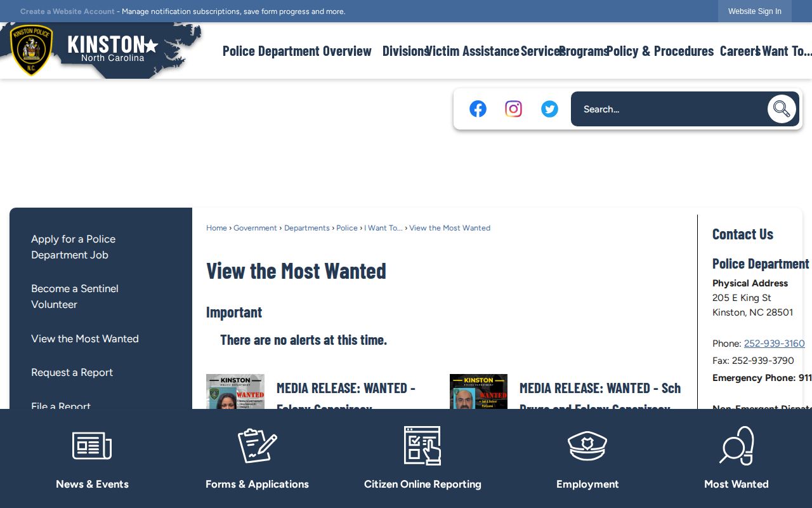Open the Kinston Police Twitter page

[x=549, y=109]
